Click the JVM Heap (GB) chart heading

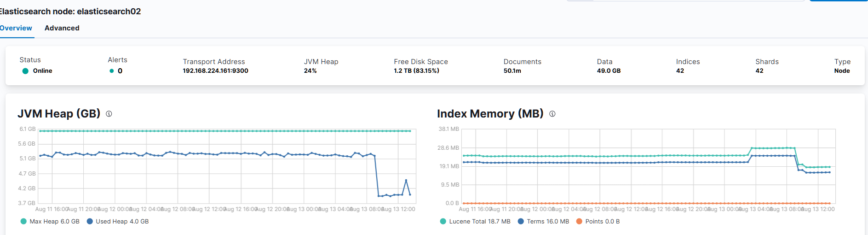coord(59,114)
